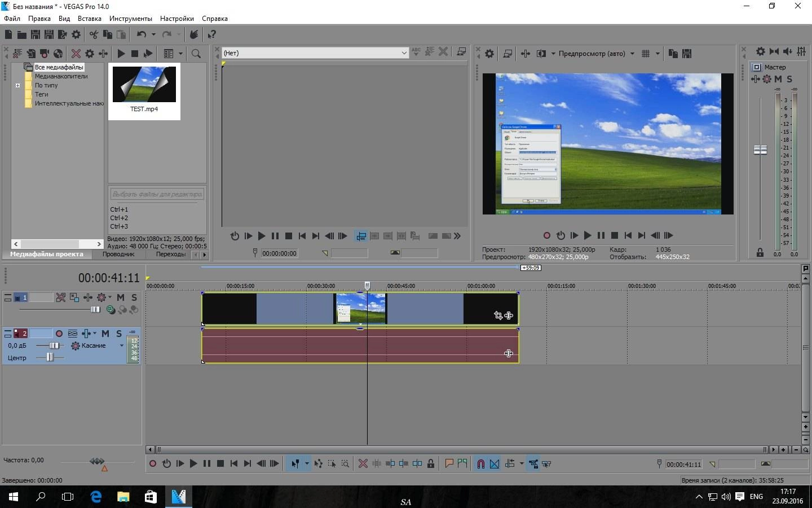This screenshot has width=812, height=508.
Task: Select Normal Edit tool in bottom toolbar
Action: 295,464
